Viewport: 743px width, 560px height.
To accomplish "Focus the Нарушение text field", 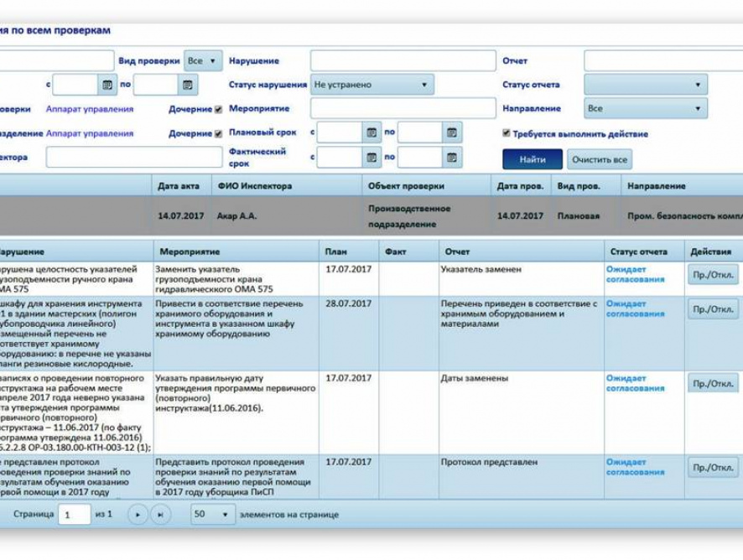I will (x=403, y=61).
